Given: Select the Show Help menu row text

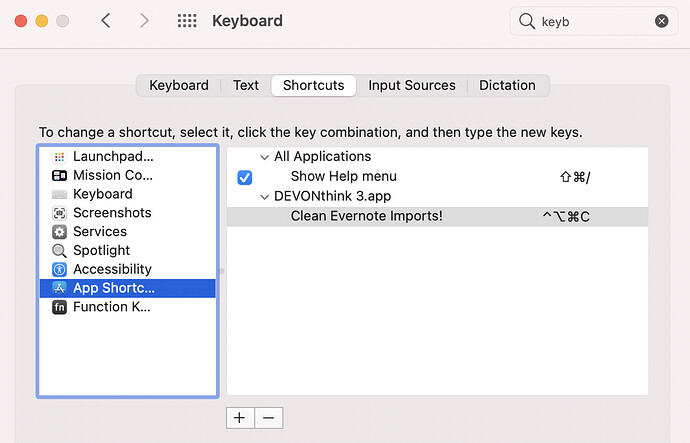Looking at the screenshot, I should (344, 176).
